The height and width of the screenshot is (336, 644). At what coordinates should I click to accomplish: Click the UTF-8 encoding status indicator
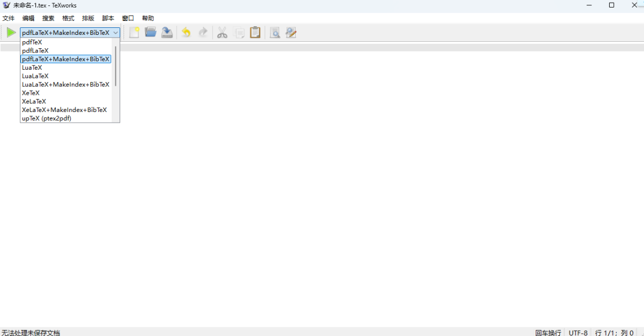pyautogui.click(x=578, y=333)
